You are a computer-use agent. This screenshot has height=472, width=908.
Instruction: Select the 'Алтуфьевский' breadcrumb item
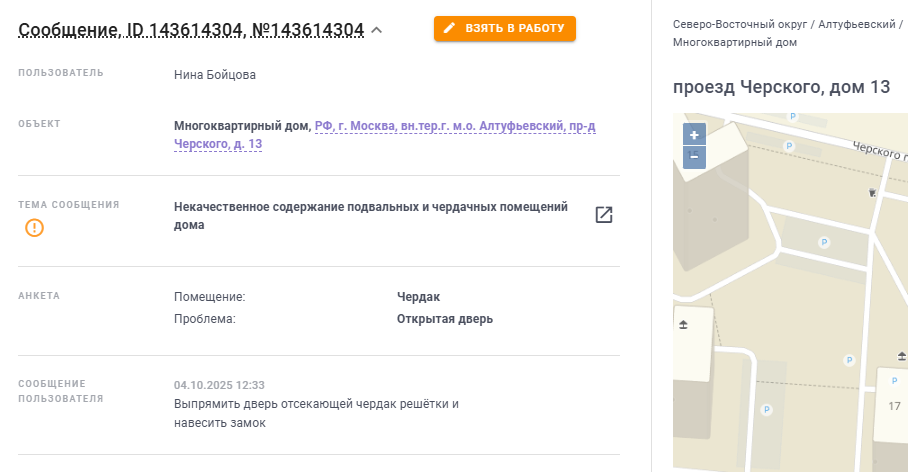tap(858, 23)
